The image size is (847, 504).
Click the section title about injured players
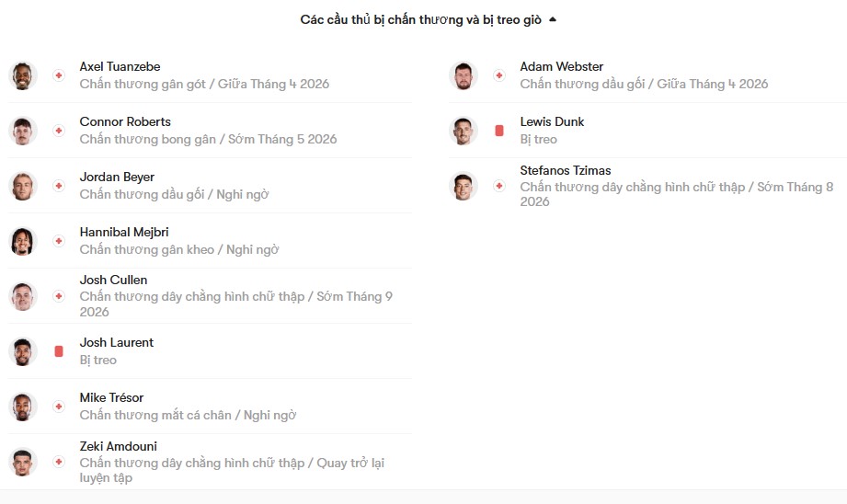coord(421,20)
